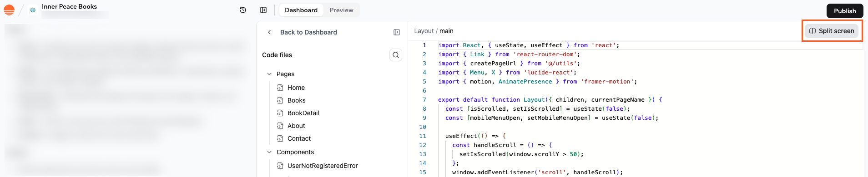
Task: Click the BookDetail page file icon
Action: (280, 113)
